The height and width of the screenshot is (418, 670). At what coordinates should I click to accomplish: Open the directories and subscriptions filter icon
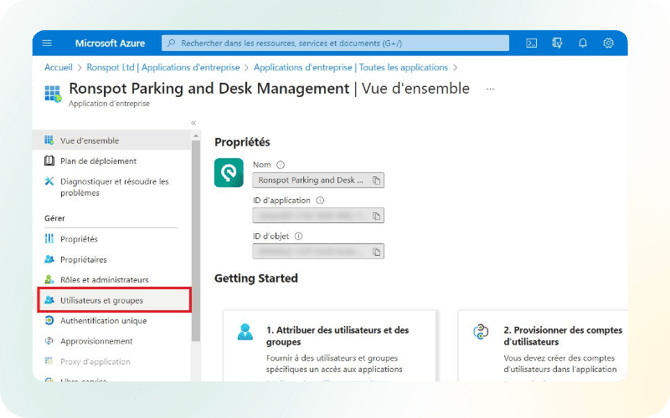tap(557, 43)
